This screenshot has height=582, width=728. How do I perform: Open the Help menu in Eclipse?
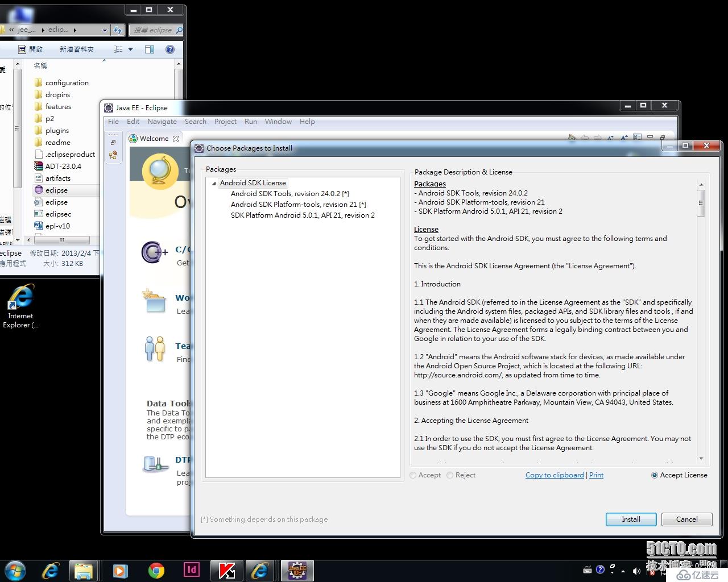(x=307, y=122)
